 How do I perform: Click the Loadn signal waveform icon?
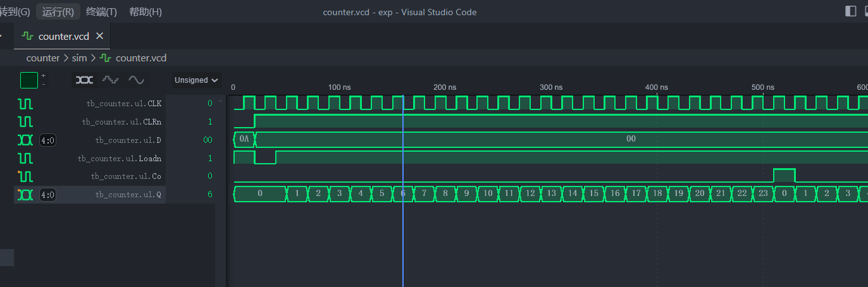click(25, 158)
